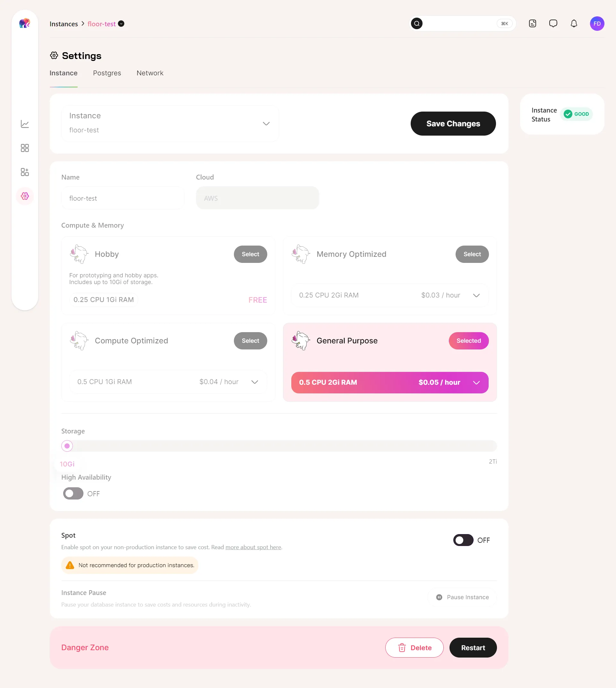The image size is (616, 688).
Task: Switch to the Network settings tab
Action: tap(150, 73)
